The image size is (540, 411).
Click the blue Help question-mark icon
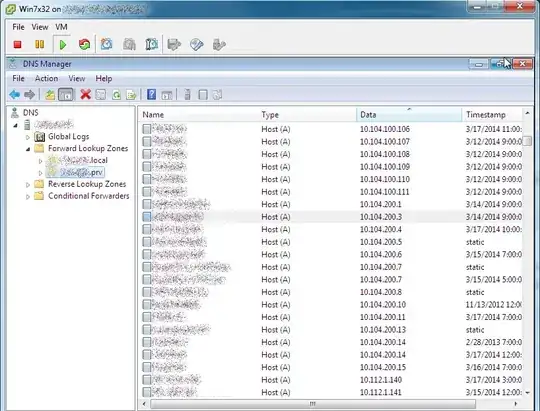pos(152,94)
